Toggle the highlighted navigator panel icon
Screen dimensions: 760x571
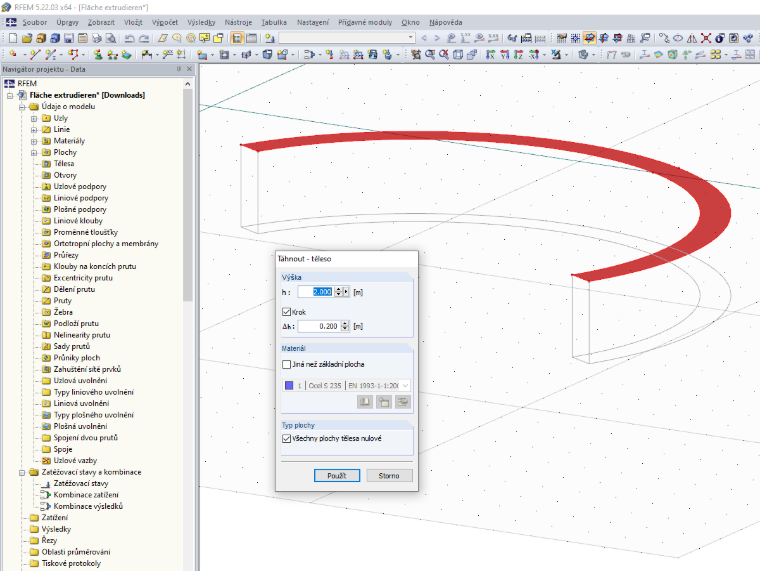237,38
